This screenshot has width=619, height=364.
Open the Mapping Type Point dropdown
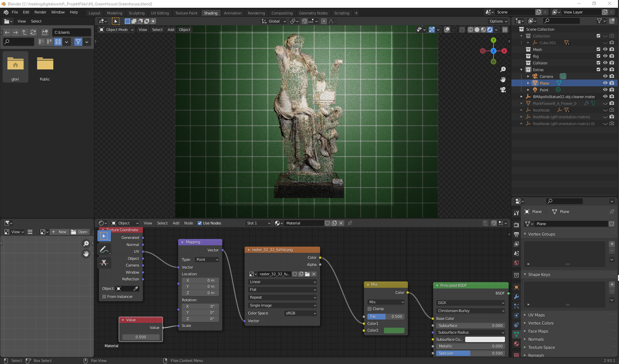click(x=207, y=260)
